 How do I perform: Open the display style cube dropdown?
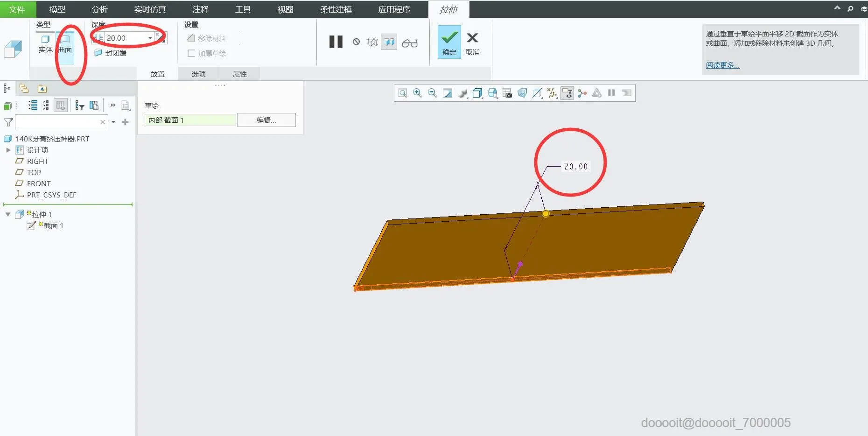[477, 93]
